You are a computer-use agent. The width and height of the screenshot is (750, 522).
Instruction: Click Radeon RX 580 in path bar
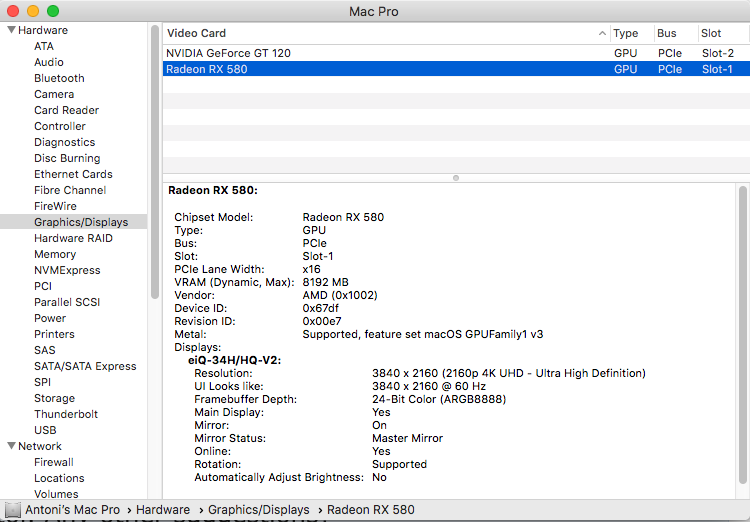pos(371,510)
